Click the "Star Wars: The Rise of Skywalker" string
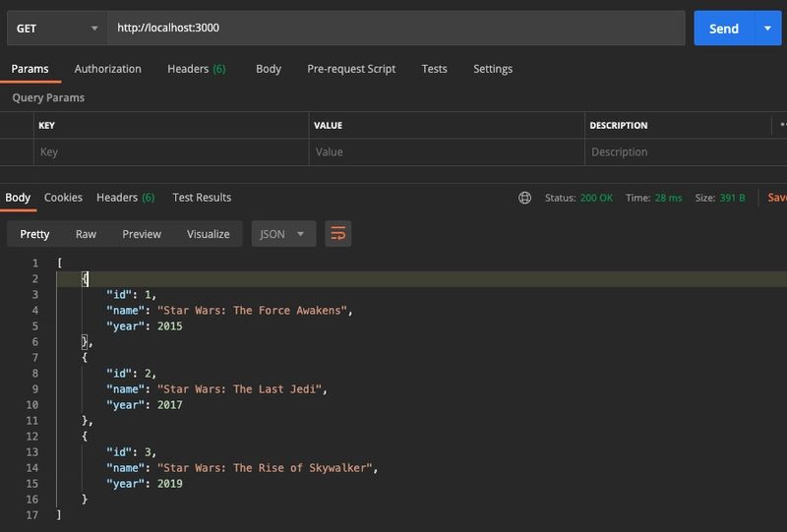 point(265,468)
